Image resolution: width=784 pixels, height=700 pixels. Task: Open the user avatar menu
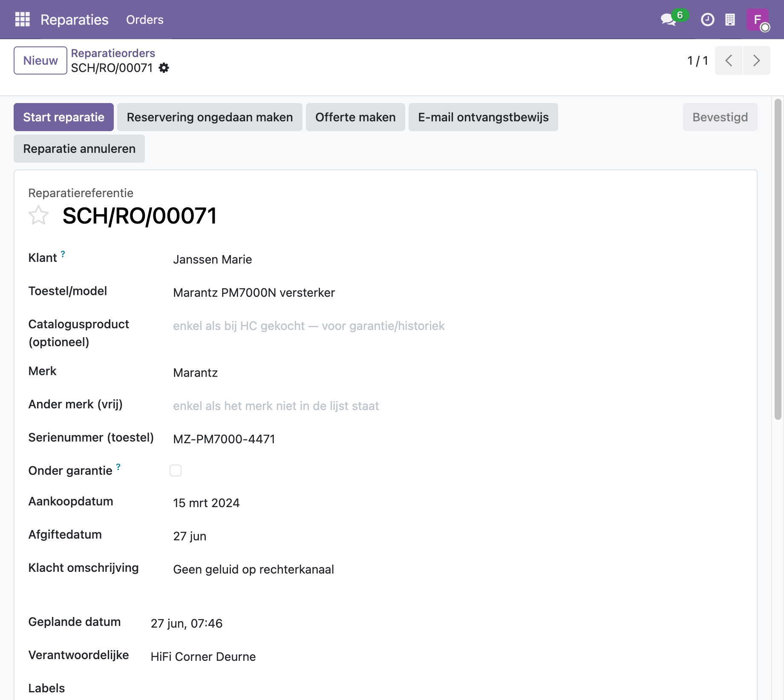[758, 20]
